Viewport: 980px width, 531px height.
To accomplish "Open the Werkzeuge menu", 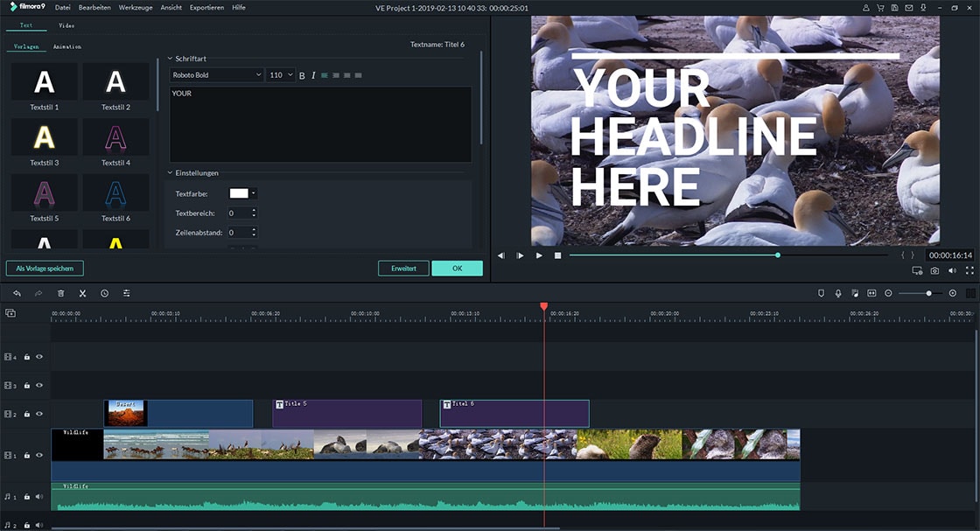I will (x=136, y=8).
